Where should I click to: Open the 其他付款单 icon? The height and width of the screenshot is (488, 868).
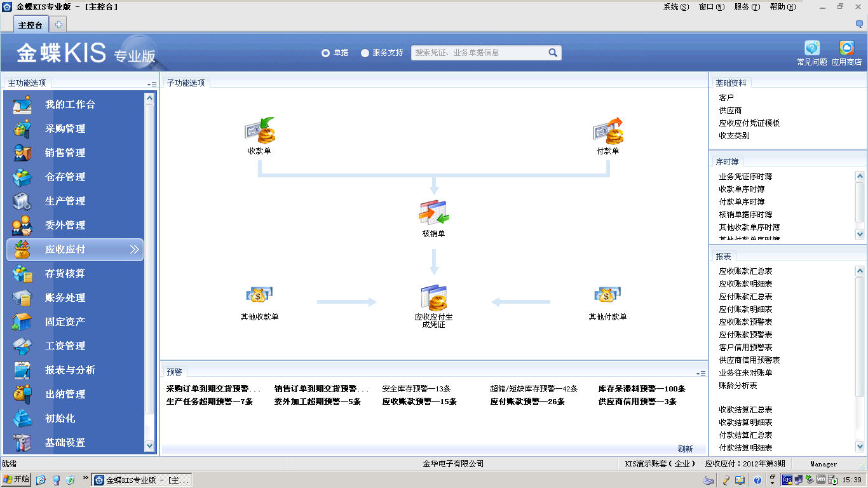pos(607,295)
